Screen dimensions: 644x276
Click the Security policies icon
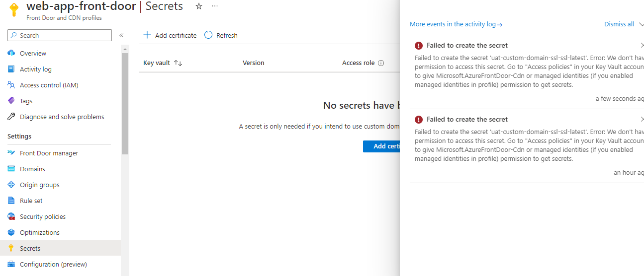(x=11, y=216)
